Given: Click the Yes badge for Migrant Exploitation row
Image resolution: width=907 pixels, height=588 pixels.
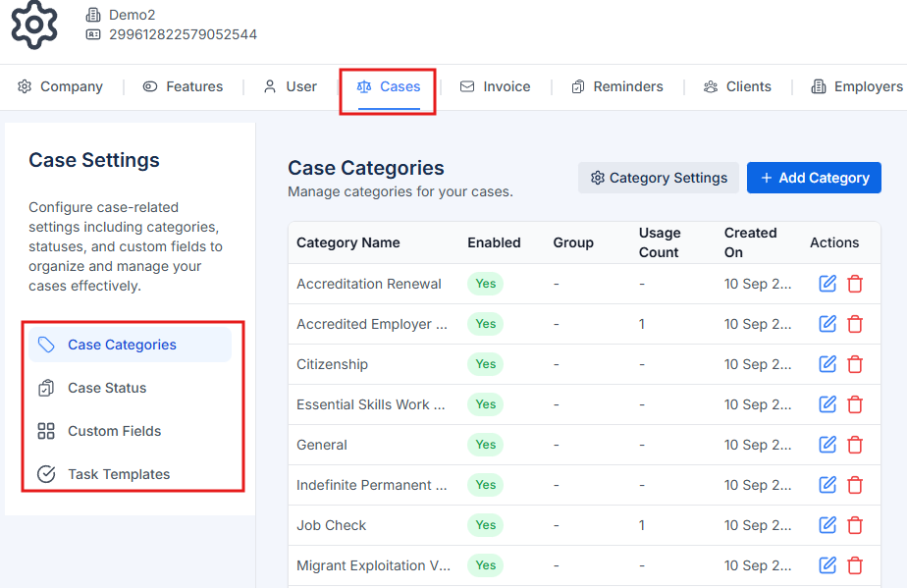Looking at the screenshot, I should tap(485, 565).
